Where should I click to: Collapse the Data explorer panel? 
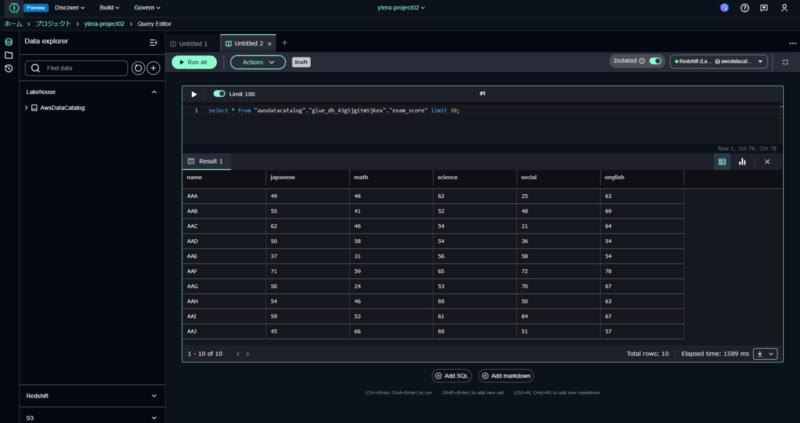[x=153, y=42]
